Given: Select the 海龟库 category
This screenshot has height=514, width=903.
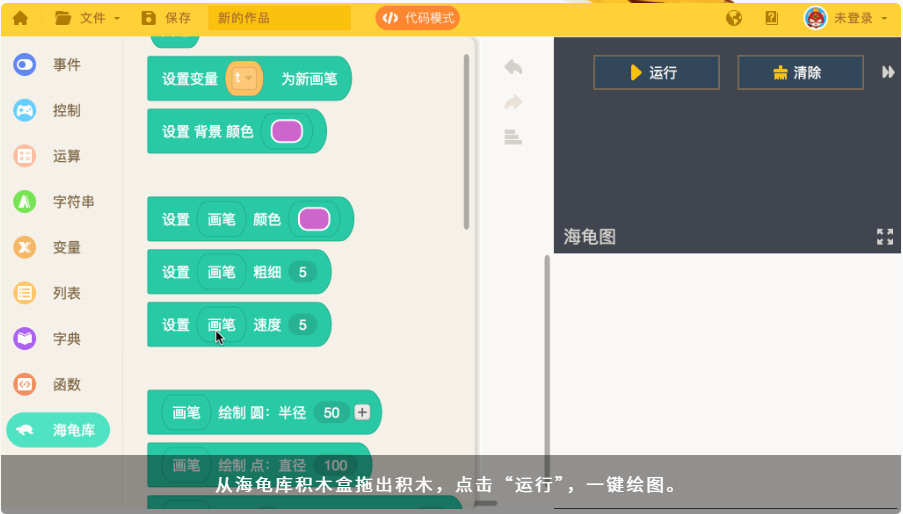Looking at the screenshot, I should pyautogui.click(x=58, y=430).
